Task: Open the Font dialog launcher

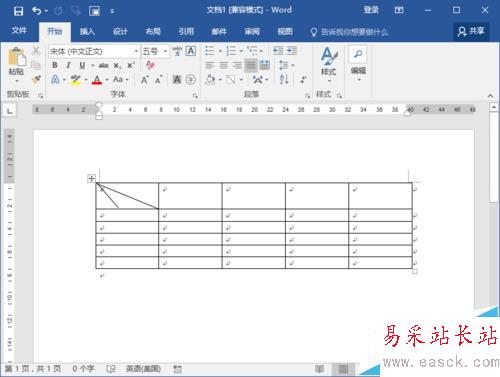Action: point(195,96)
